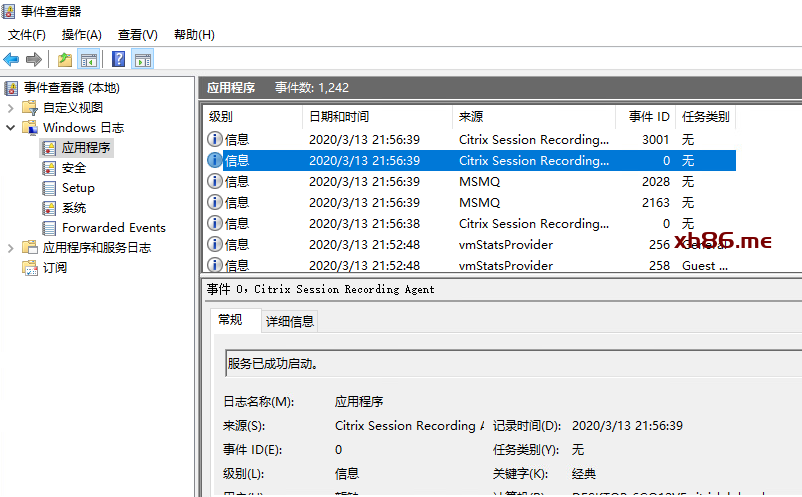Expand the 自定义视图 tree node

(x=10, y=108)
